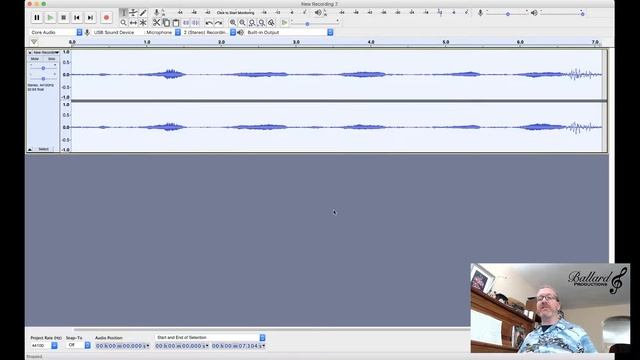Adjust the track pan slider
This screenshot has width=640, height=360.
coord(43,78)
